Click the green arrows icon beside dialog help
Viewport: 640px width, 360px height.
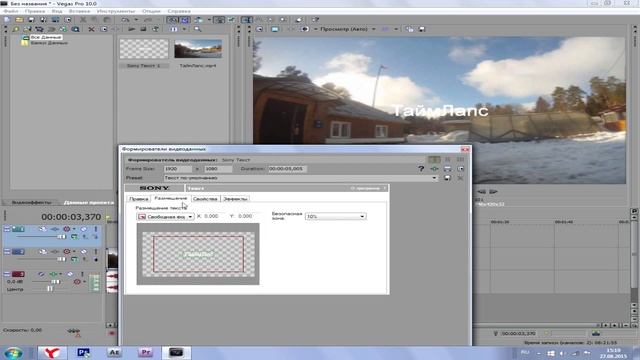pyautogui.click(x=434, y=169)
